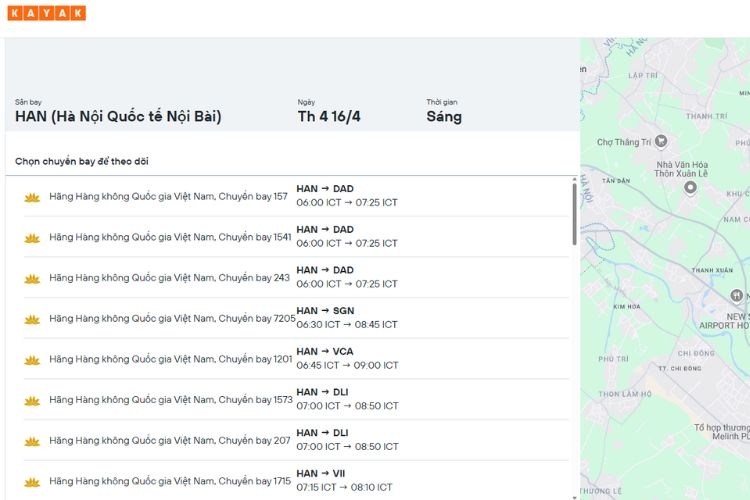Screen dimensions: 750x500
Task: Select flight 1541 HAN to DAD
Action: pos(296,237)
